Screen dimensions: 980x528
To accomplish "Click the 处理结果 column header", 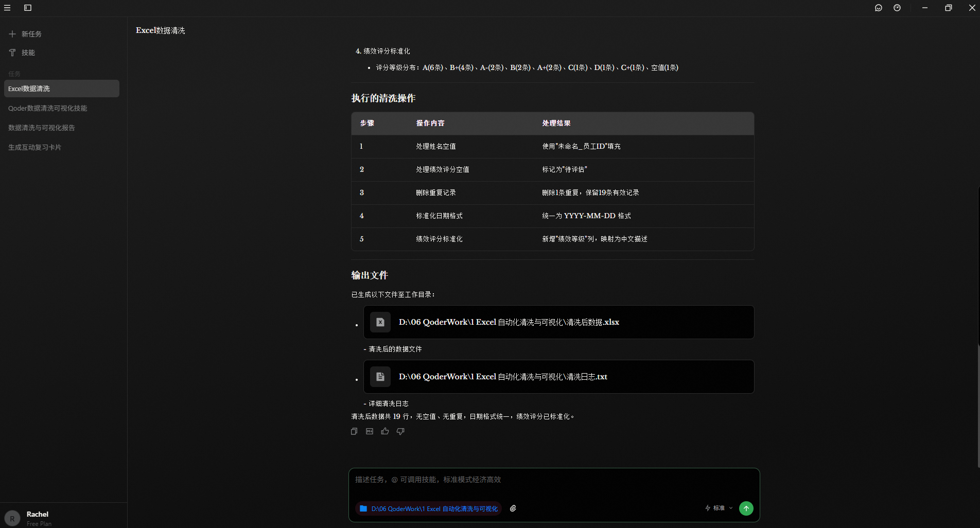I will pyautogui.click(x=556, y=124).
